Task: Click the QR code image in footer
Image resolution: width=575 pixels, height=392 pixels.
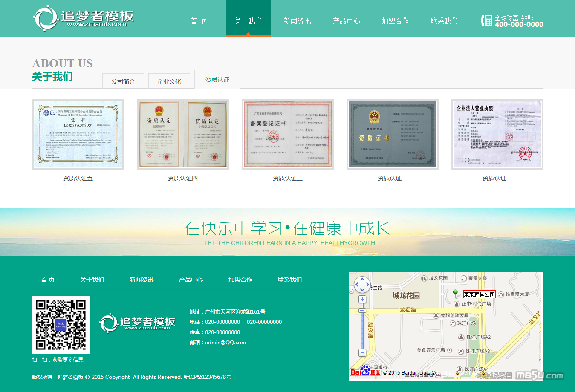Action: click(x=61, y=325)
